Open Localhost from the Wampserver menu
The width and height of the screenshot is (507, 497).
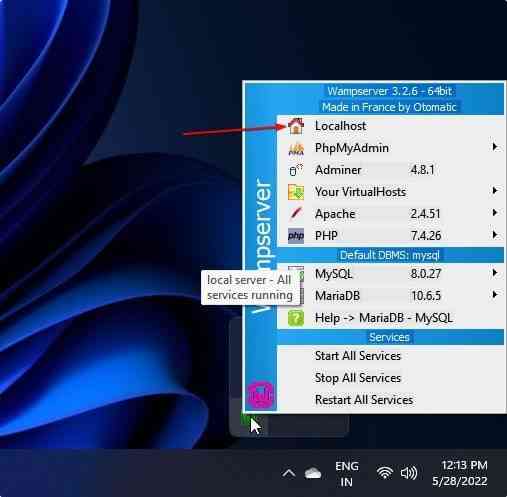pyautogui.click(x=390, y=126)
